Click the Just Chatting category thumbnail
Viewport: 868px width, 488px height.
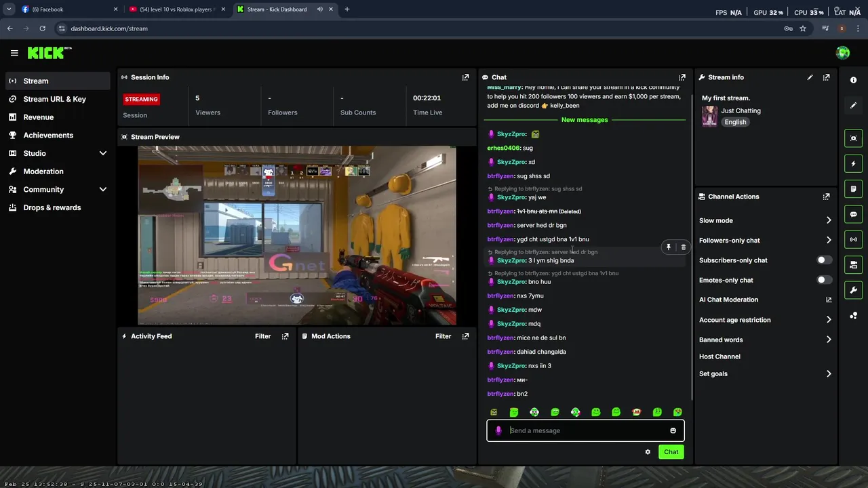click(x=709, y=116)
